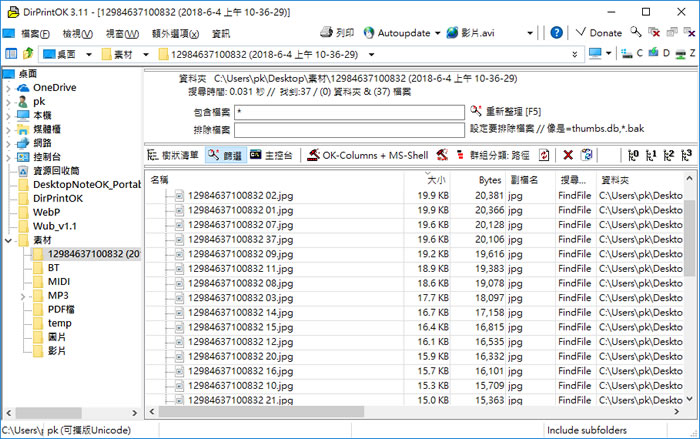Select Wub_v1.1 folder in tree
This screenshot has width=700, height=439.
[54, 226]
